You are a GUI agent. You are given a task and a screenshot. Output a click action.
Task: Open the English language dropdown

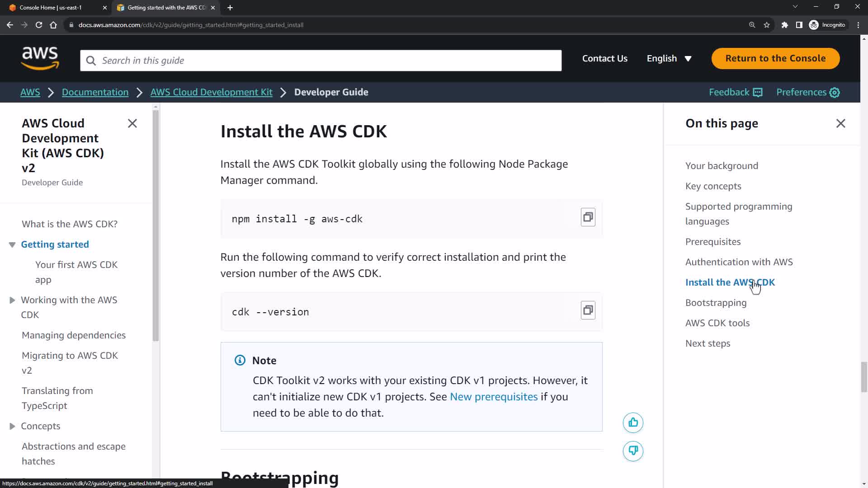[669, 59]
